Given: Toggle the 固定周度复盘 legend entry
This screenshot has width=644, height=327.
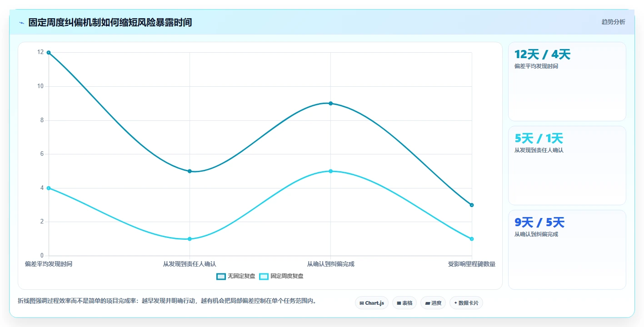Looking at the screenshot, I should tap(281, 276).
